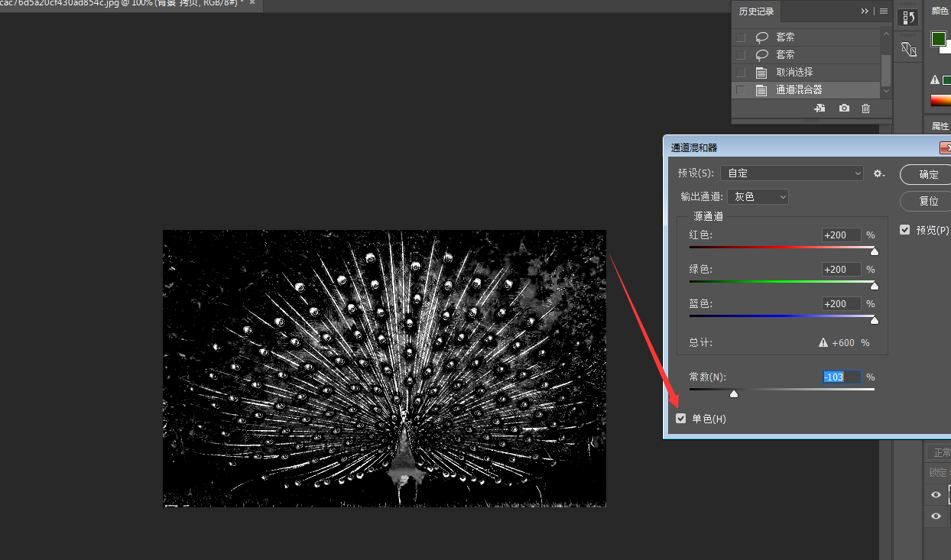Open the preset options gear menu
951x560 pixels.
pos(879,173)
